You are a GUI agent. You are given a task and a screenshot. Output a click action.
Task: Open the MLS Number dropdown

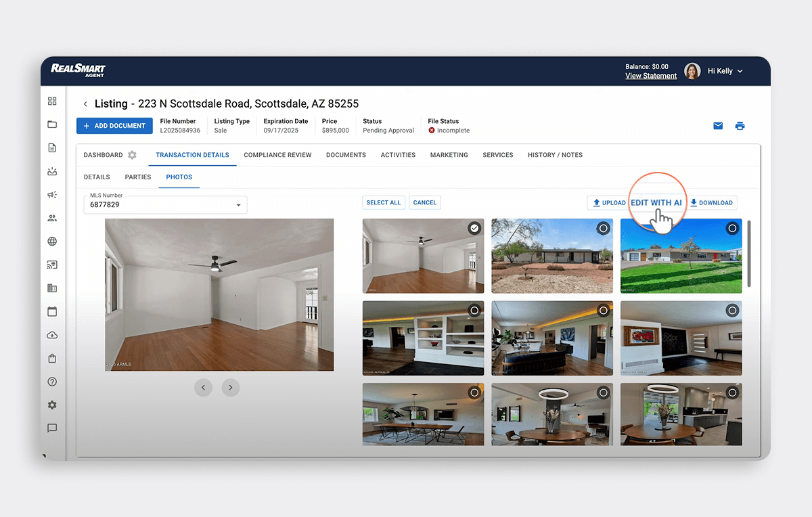166,204
